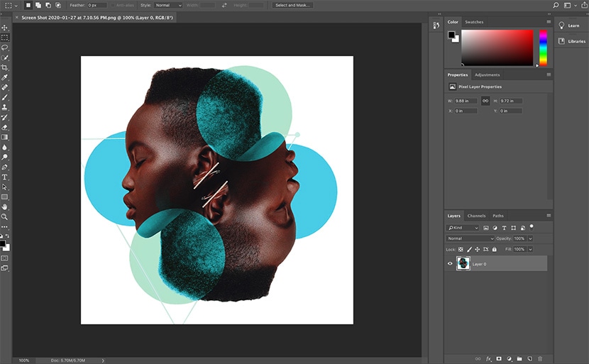This screenshot has width=589, height=364.
Task: Click the Select and Mask button
Action: (x=292, y=5)
